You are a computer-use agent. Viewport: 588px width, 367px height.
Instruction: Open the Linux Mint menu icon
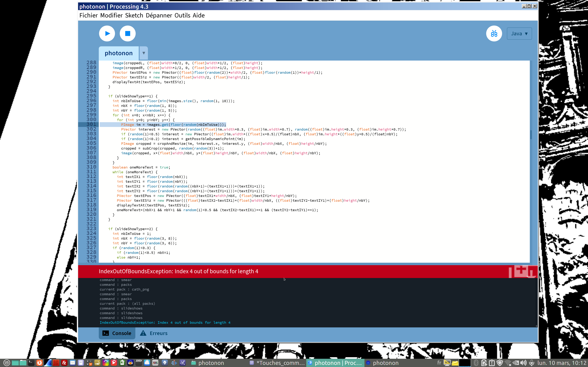[7, 363]
